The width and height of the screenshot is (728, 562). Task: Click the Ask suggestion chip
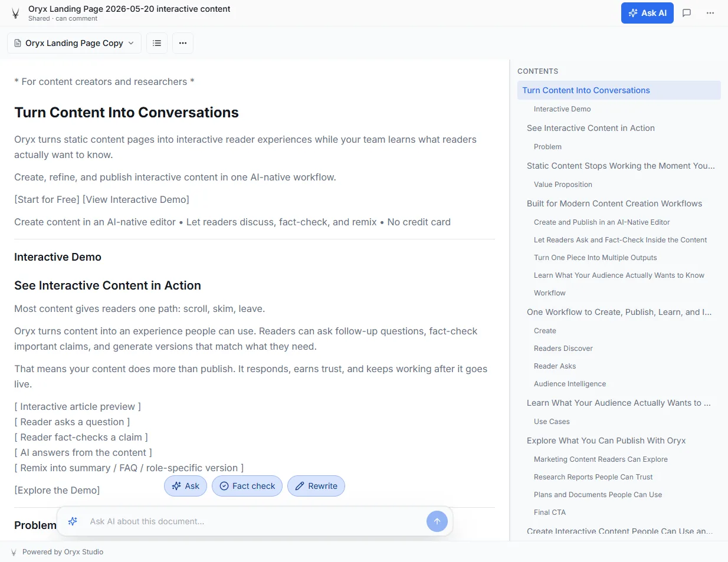[x=185, y=486]
